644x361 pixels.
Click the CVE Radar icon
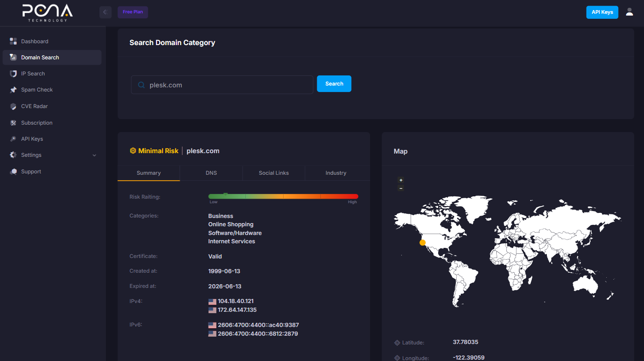pos(13,106)
